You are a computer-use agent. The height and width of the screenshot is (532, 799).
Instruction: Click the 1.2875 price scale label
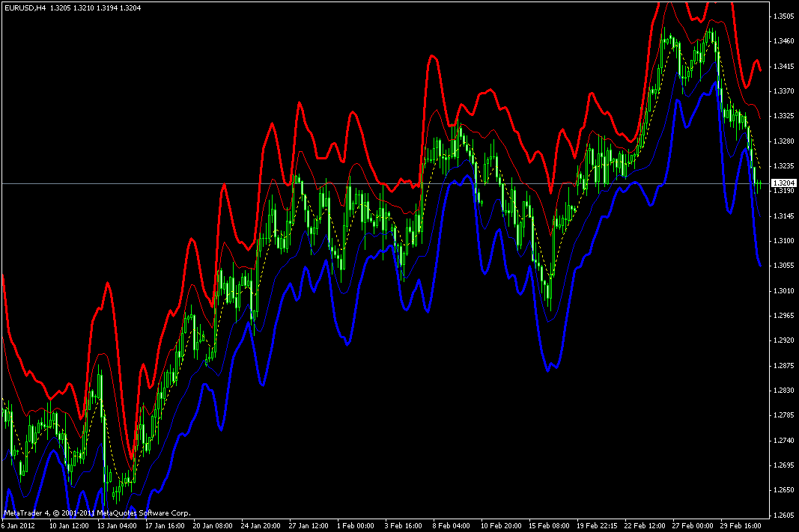click(x=783, y=366)
